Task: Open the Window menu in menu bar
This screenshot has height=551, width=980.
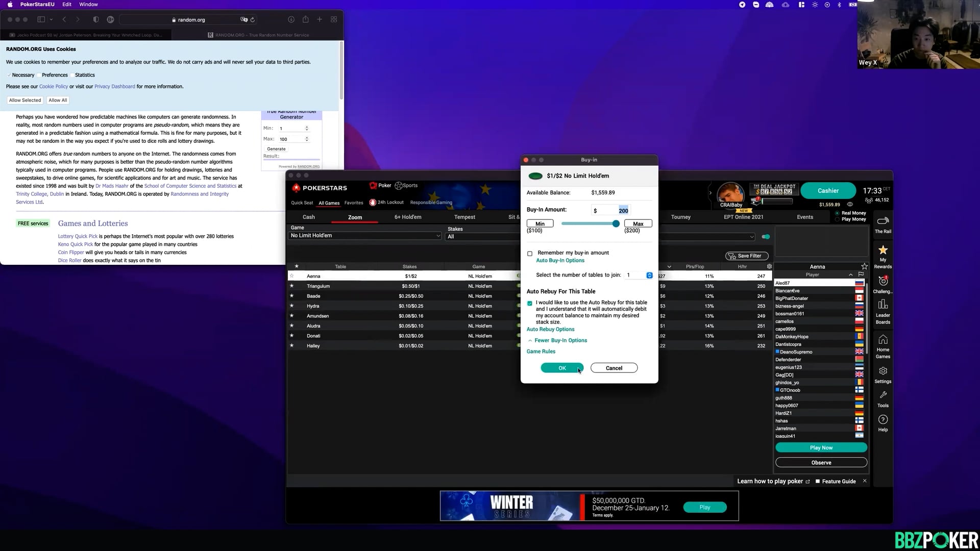Action: pyautogui.click(x=88, y=5)
